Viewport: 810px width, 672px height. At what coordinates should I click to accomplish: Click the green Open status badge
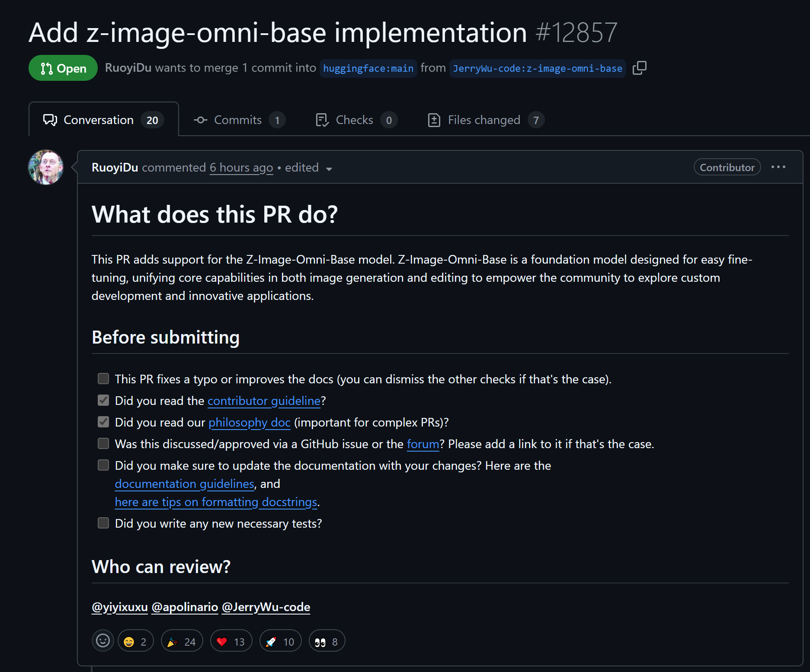point(63,68)
